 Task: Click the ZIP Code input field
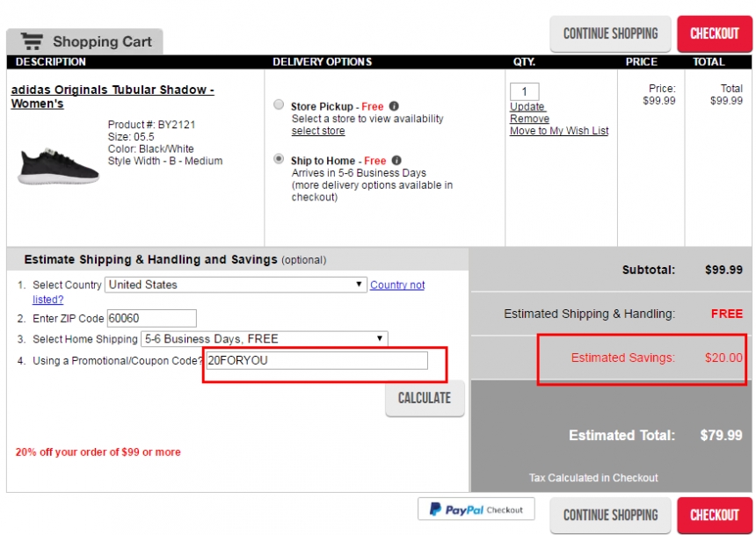(x=152, y=319)
